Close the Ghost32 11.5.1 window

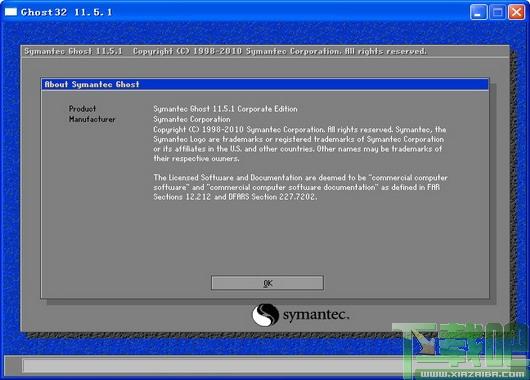(516, 12)
